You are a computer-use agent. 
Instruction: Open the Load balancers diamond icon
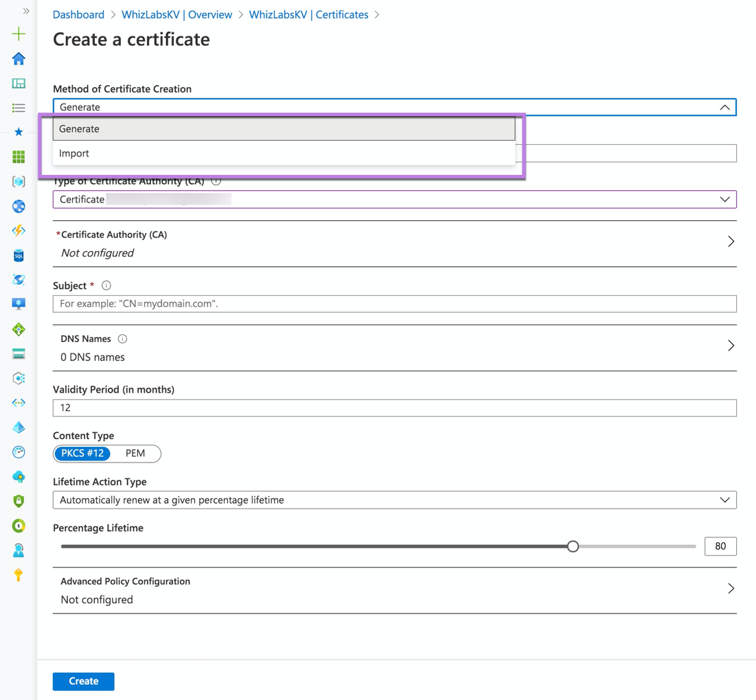pos(19,329)
